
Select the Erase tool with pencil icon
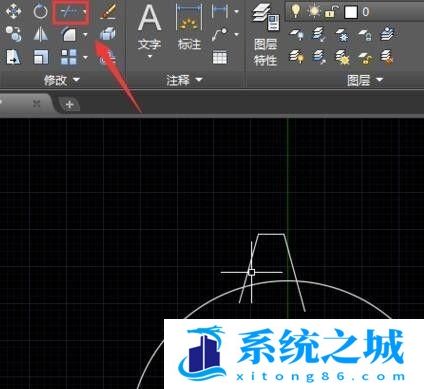[x=108, y=12]
